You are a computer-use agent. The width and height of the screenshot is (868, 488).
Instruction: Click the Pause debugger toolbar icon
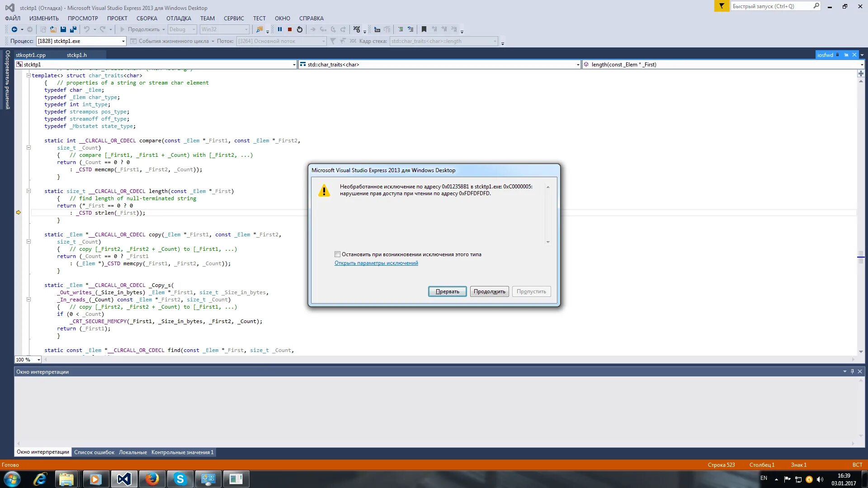point(278,29)
